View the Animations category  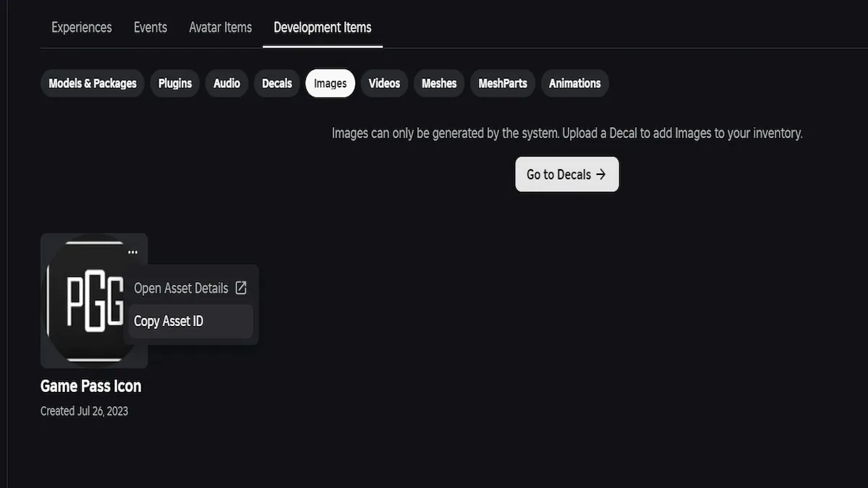click(574, 83)
